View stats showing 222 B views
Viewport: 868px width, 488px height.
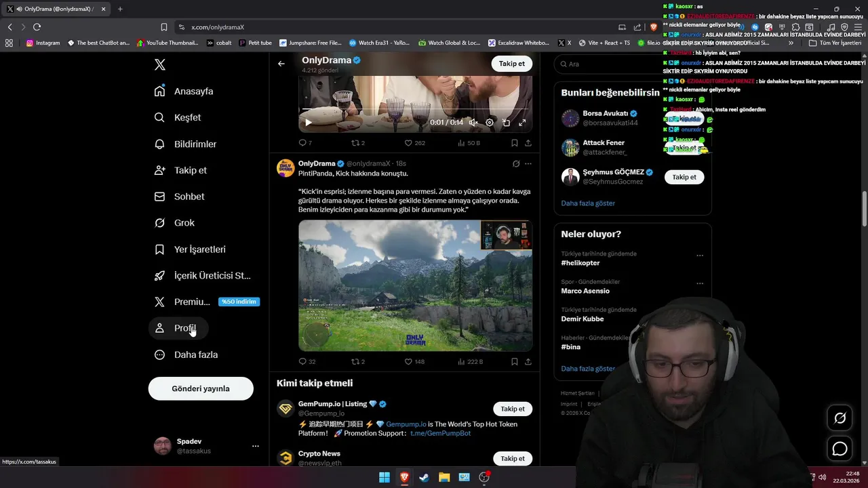tap(471, 362)
